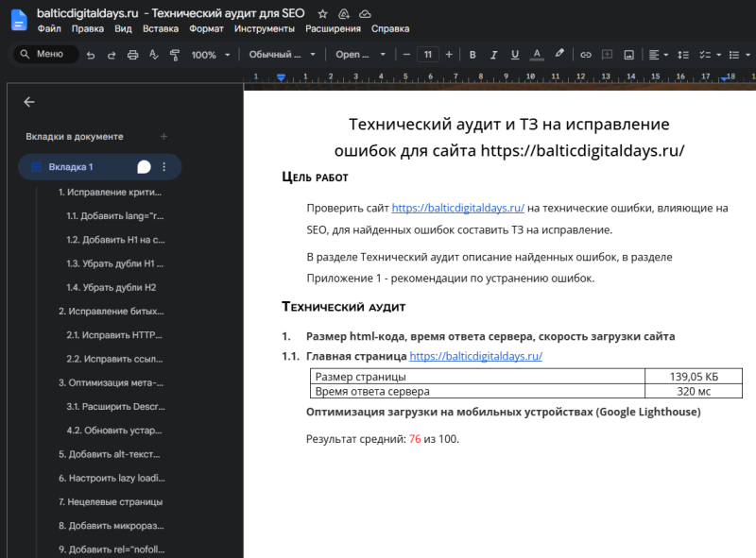Open the Расширения menu

333,29
